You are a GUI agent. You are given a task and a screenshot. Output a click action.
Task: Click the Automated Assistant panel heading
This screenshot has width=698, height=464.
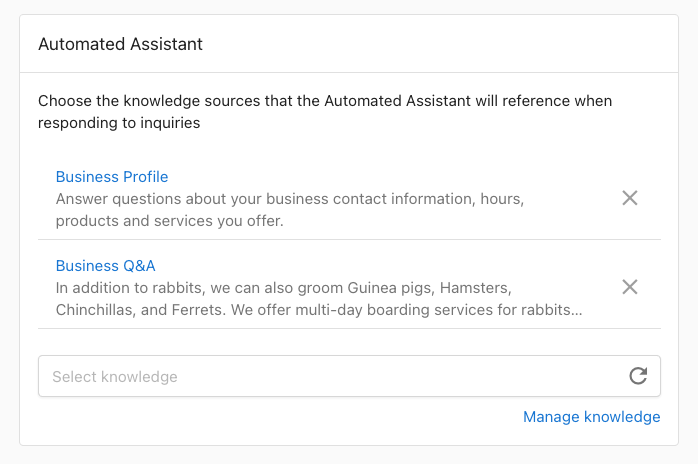[120, 45]
